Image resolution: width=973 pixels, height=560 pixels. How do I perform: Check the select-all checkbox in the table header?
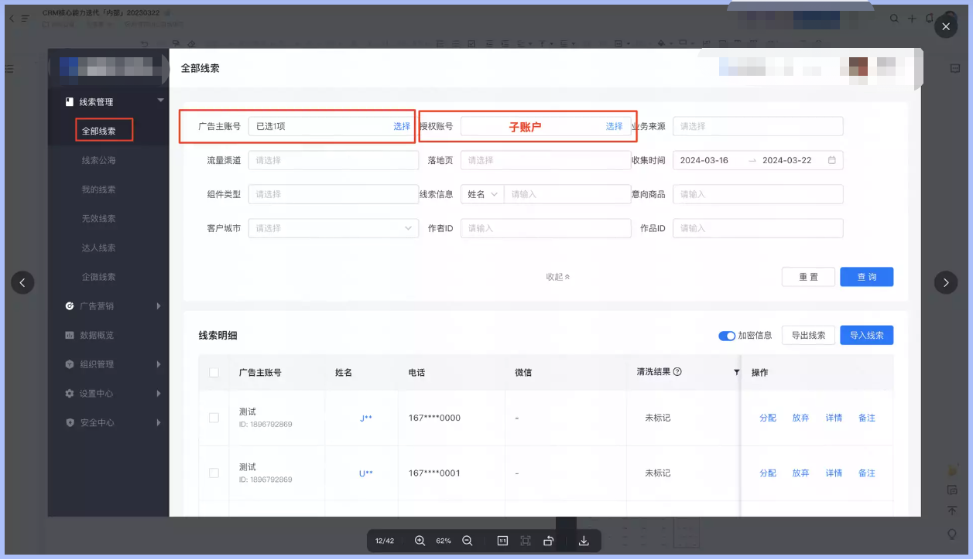click(x=214, y=372)
